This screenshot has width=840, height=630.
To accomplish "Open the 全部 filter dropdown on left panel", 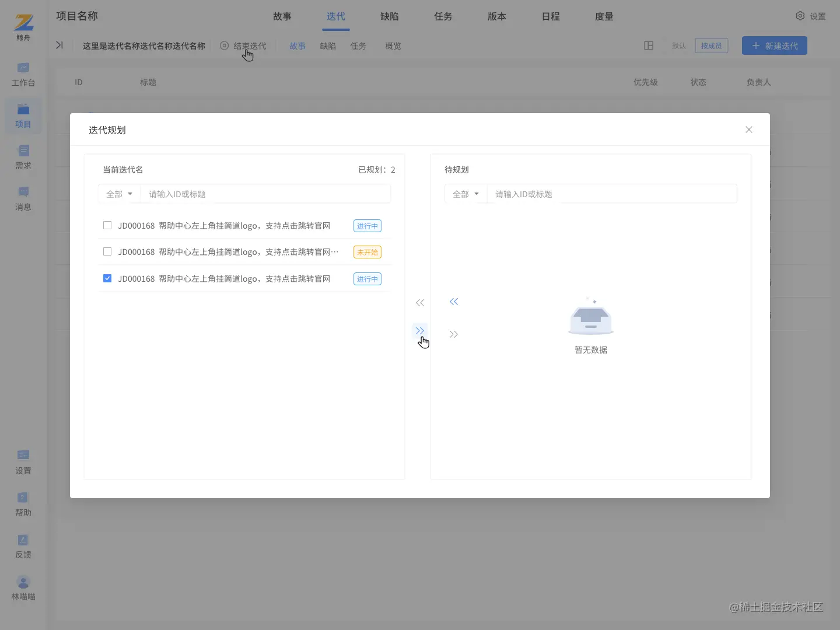I will (119, 194).
